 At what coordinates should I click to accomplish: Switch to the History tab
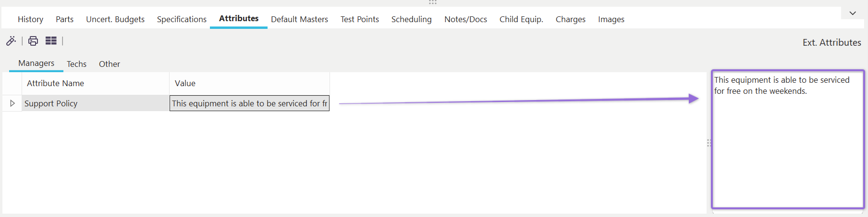coord(30,19)
